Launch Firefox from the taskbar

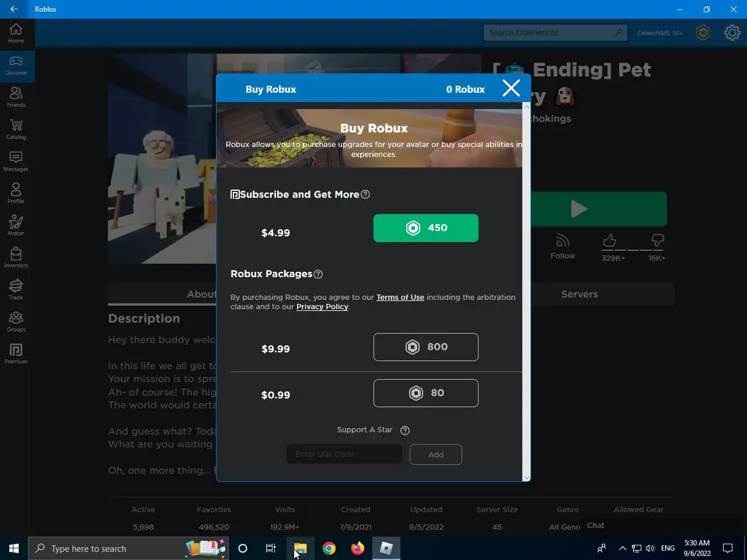pyautogui.click(x=358, y=548)
